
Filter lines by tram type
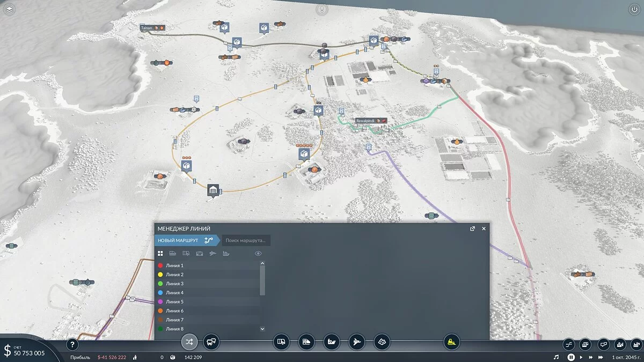[199, 253]
